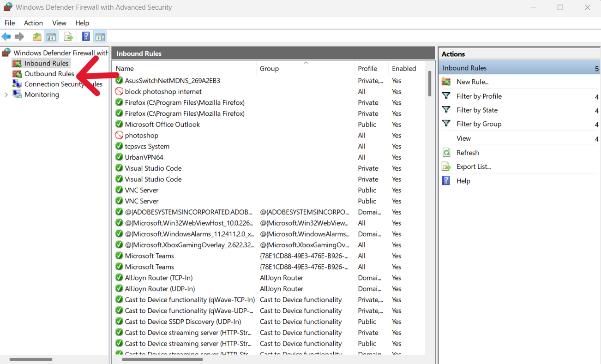The image size is (601, 364).
Task: Click the tree pane horizontal scrollbar thumb
Action: point(31,359)
